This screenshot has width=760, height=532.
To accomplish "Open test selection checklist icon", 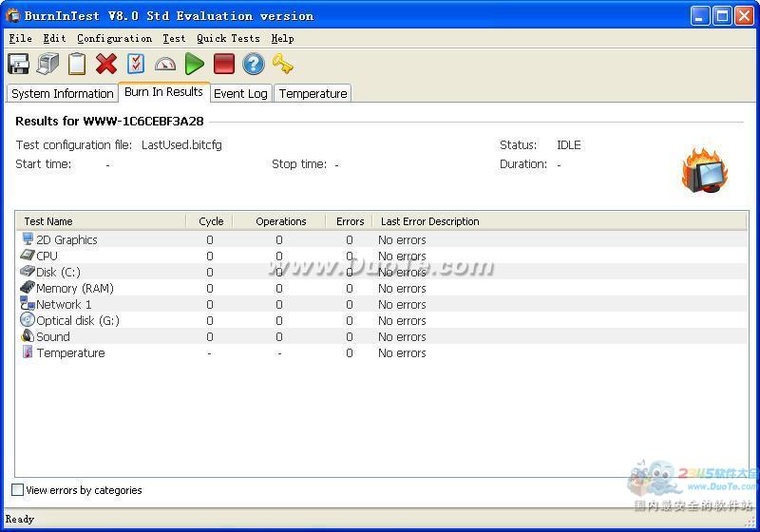I will (136, 64).
